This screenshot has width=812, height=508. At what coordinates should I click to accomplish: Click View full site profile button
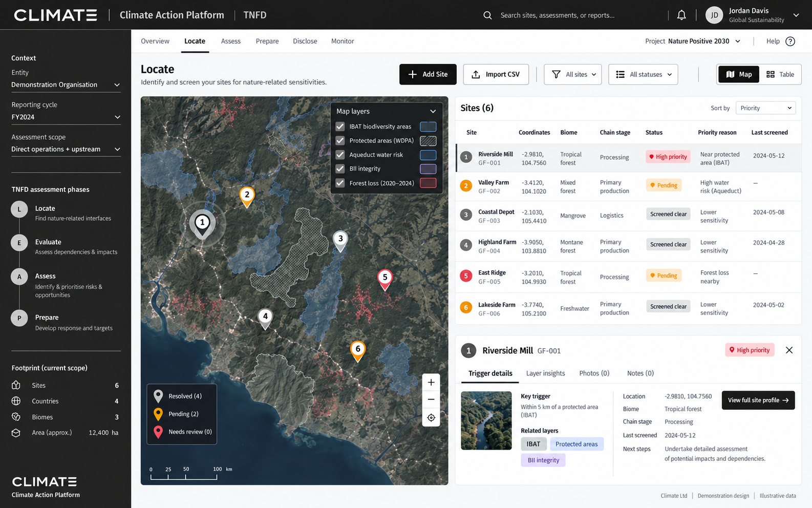(758, 400)
